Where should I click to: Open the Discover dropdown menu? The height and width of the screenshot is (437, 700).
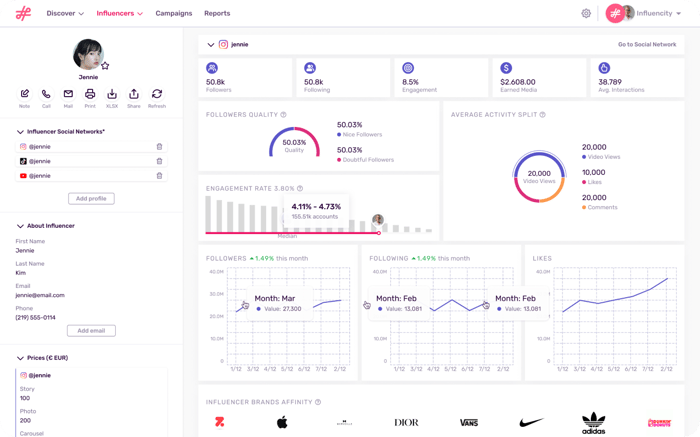[x=65, y=14]
